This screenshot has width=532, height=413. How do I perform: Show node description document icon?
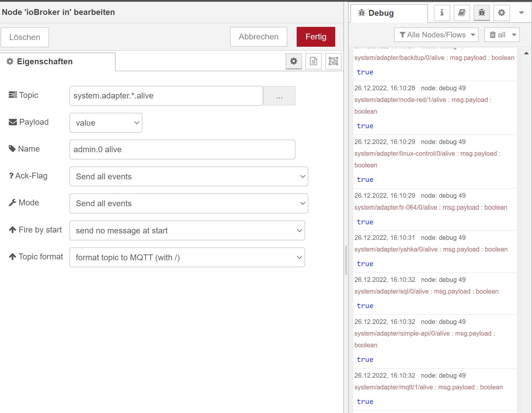coord(313,61)
